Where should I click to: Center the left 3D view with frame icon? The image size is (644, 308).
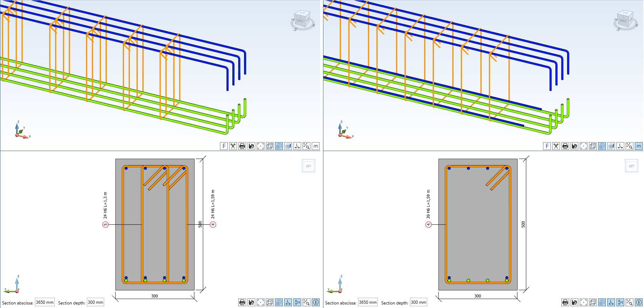(x=260, y=146)
